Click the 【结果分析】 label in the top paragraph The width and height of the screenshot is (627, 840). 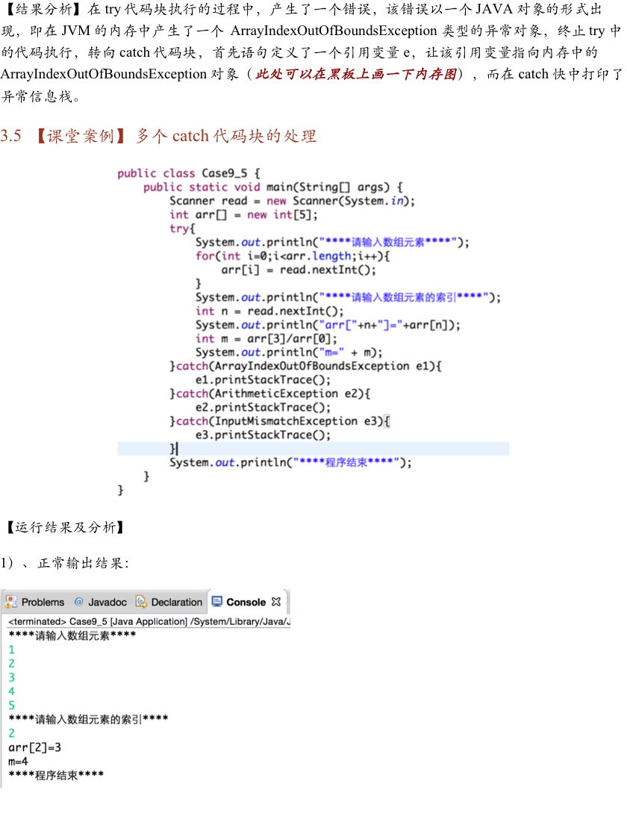pos(43,10)
